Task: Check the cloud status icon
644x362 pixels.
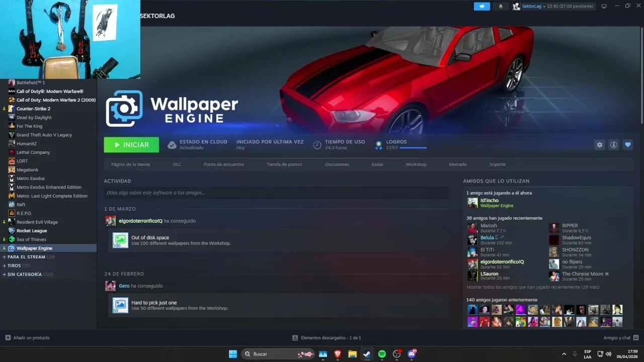Action: coord(172,145)
